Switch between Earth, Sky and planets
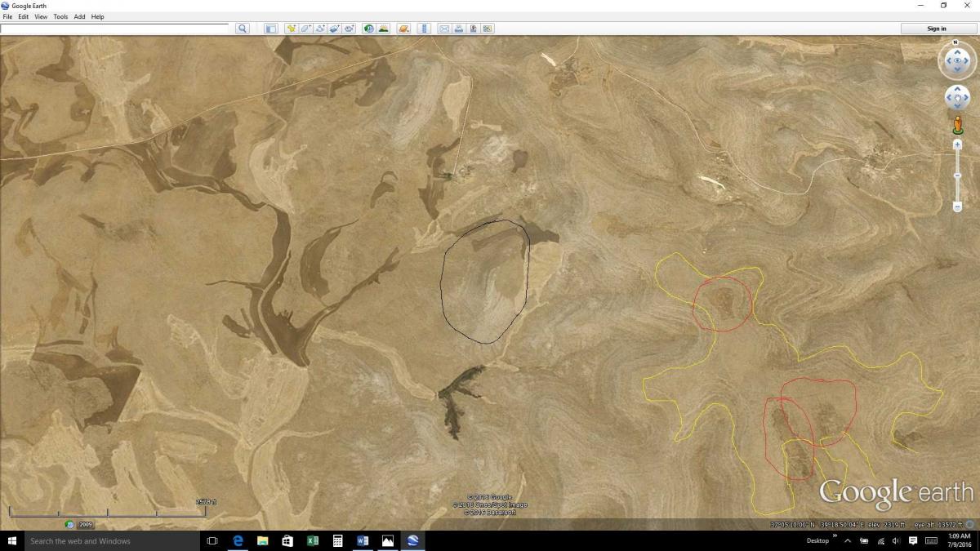This screenshot has height=551, width=980. 403,29
